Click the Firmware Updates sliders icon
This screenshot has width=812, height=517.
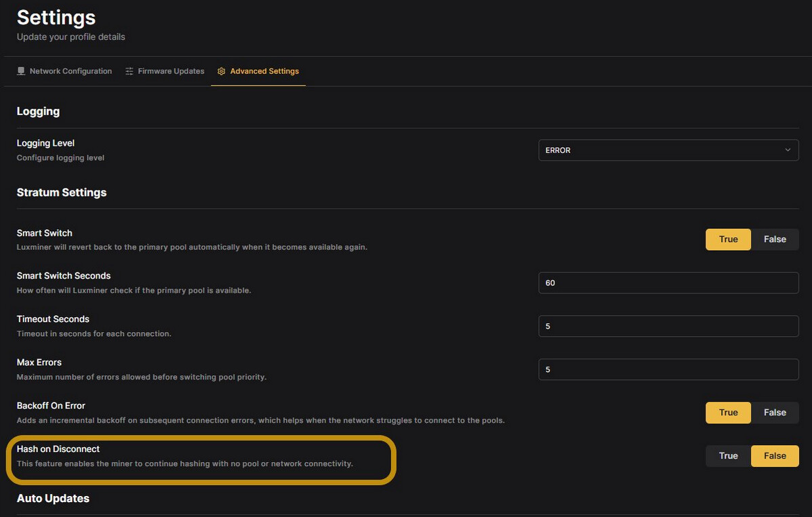129,71
